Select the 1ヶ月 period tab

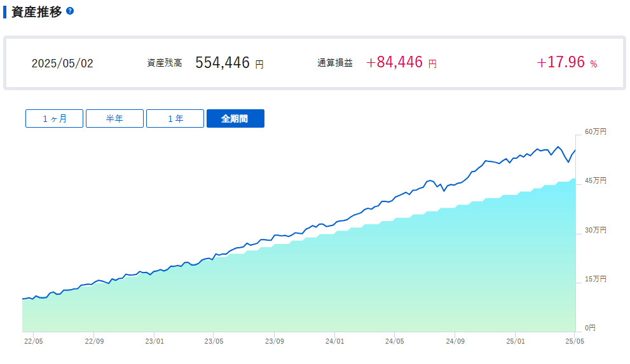(x=54, y=118)
